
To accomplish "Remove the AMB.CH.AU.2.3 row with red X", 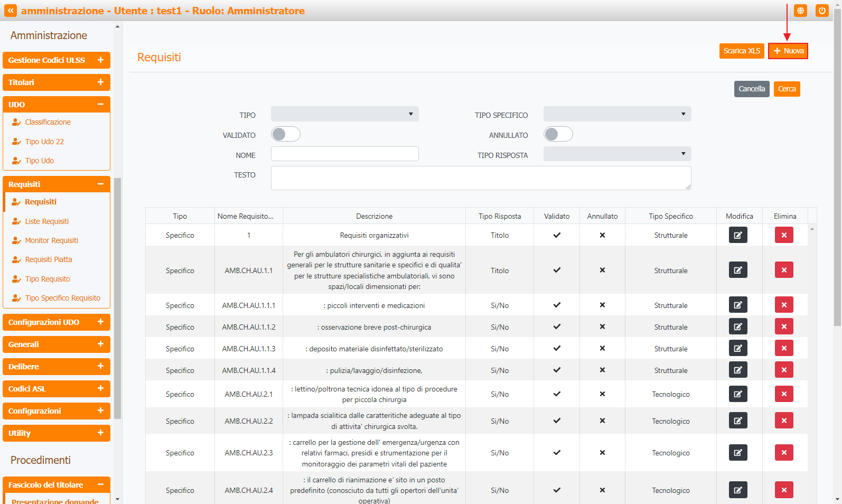I will point(783,452).
